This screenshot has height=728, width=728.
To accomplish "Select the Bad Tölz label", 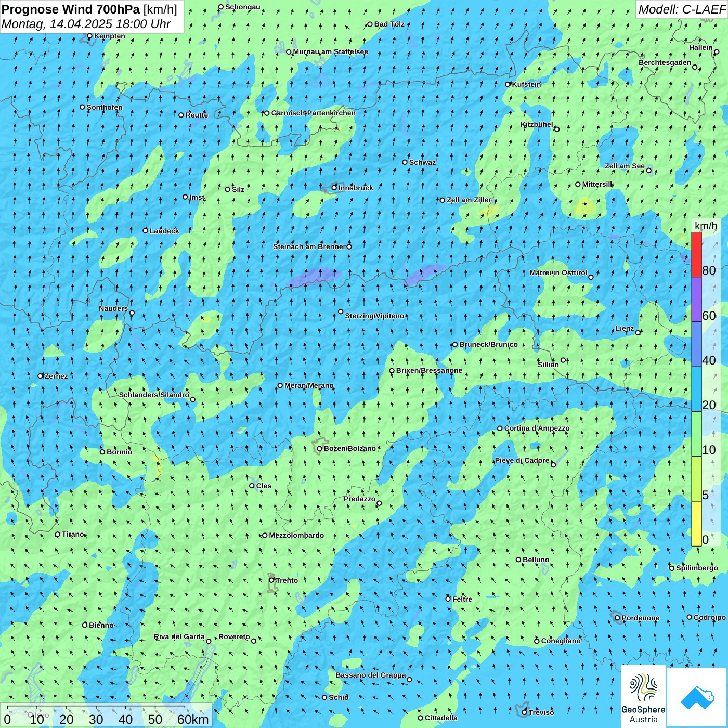I will coord(389,24).
